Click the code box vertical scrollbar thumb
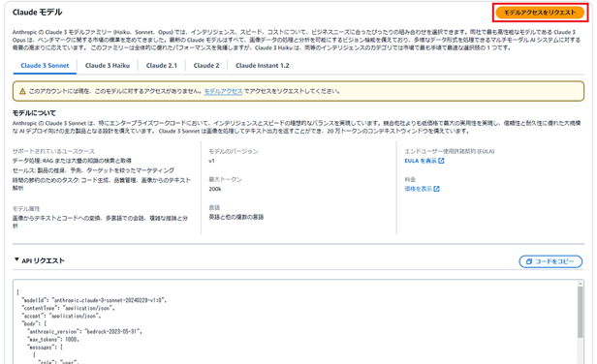 (x=580, y=313)
